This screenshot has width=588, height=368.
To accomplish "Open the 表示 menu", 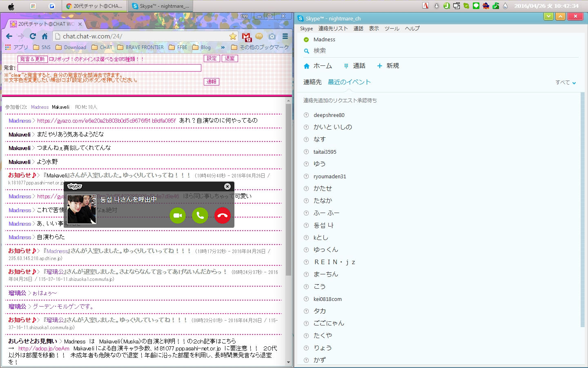I will 374,29.
